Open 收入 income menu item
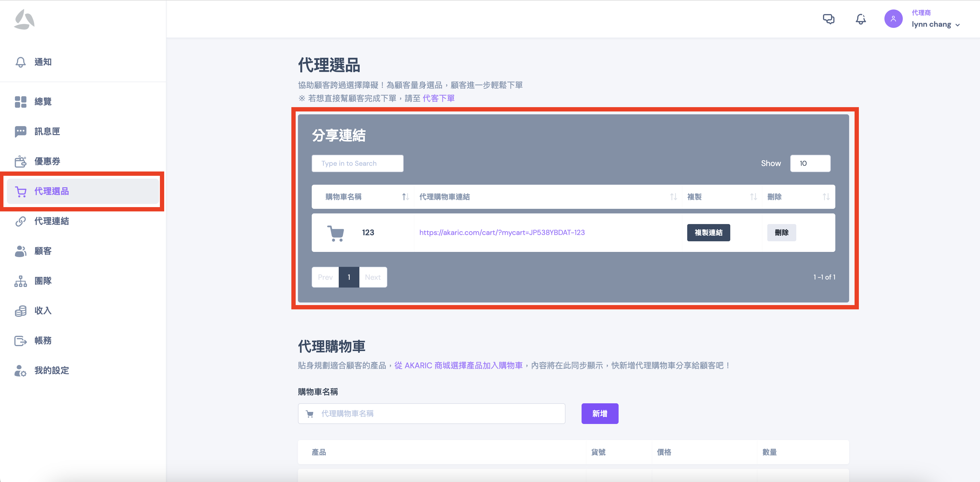 42,311
